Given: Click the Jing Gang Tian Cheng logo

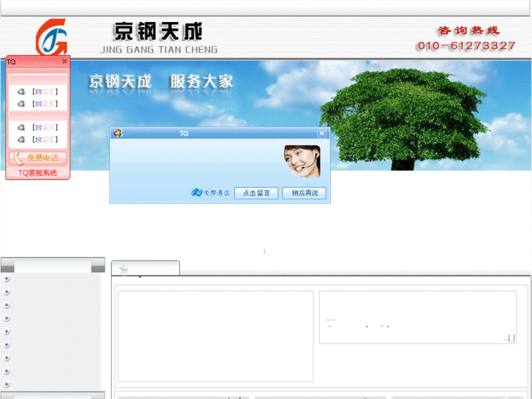Looking at the screenshot, I should (x=51, y=37).
